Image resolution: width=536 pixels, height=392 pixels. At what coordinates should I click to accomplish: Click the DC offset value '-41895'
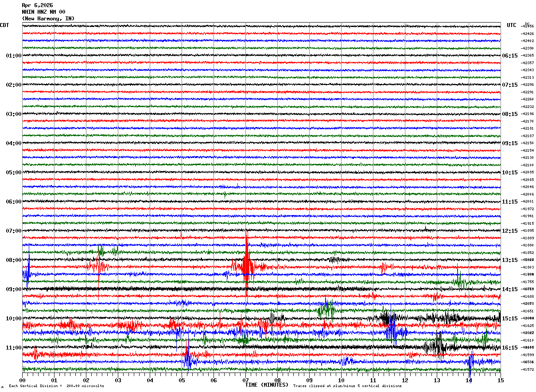[x=528, y=231]
